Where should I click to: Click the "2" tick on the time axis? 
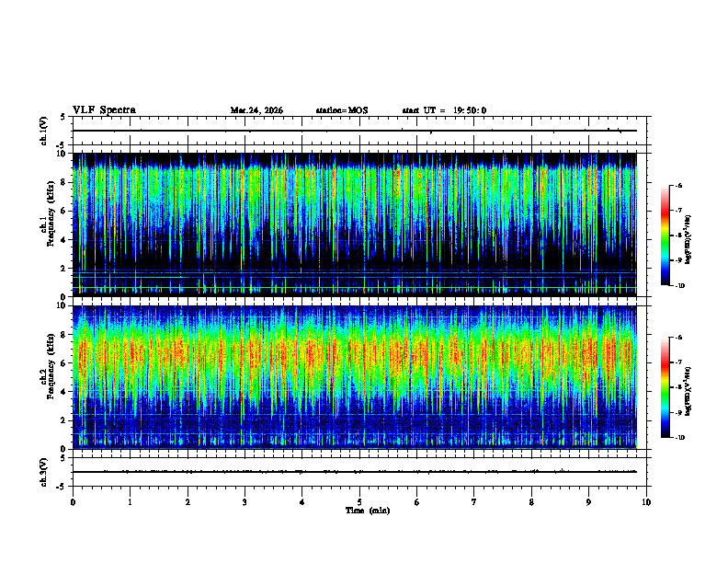pyautogui.click(x=188, y=502)
